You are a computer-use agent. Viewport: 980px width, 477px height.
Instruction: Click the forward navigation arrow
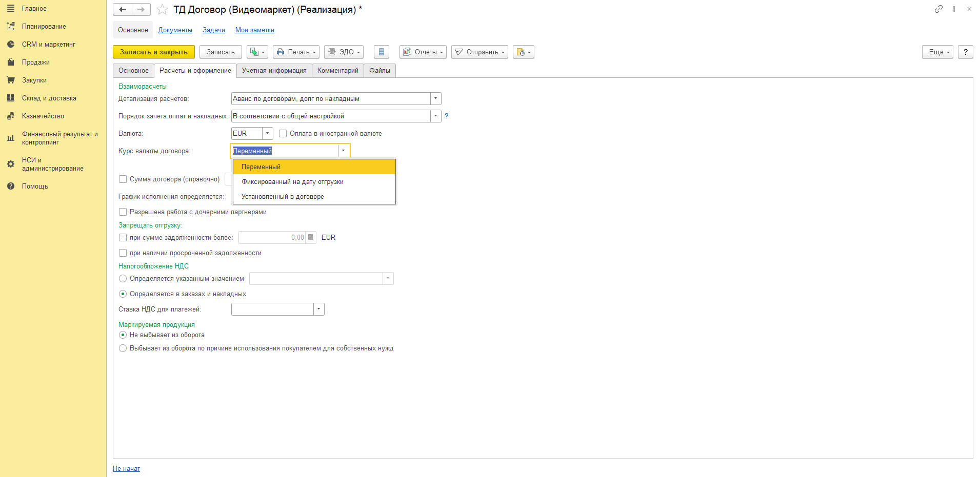[141, 9]
